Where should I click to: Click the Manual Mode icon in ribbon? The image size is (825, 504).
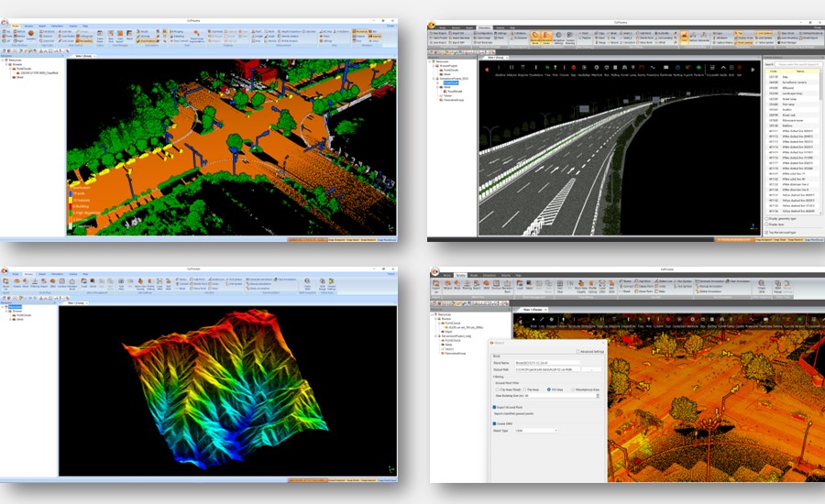click(534, 38)
